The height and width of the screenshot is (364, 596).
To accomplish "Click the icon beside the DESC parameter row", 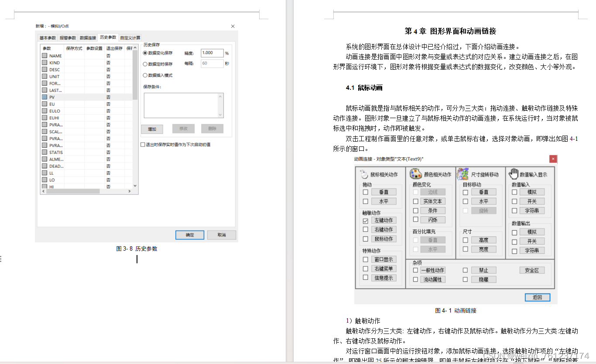I will click(x=45, y=70).
